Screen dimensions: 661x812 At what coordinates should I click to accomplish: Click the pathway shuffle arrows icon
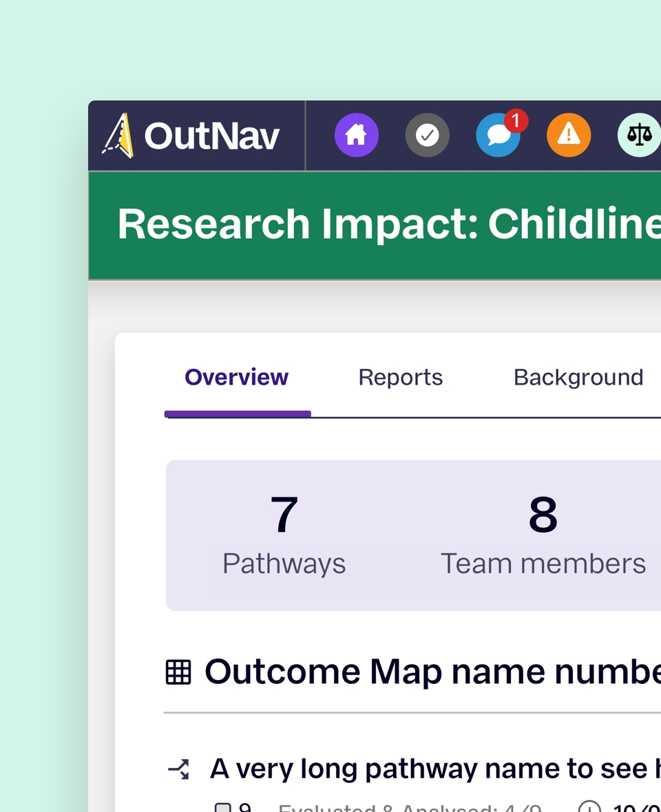tap(179, 769)
